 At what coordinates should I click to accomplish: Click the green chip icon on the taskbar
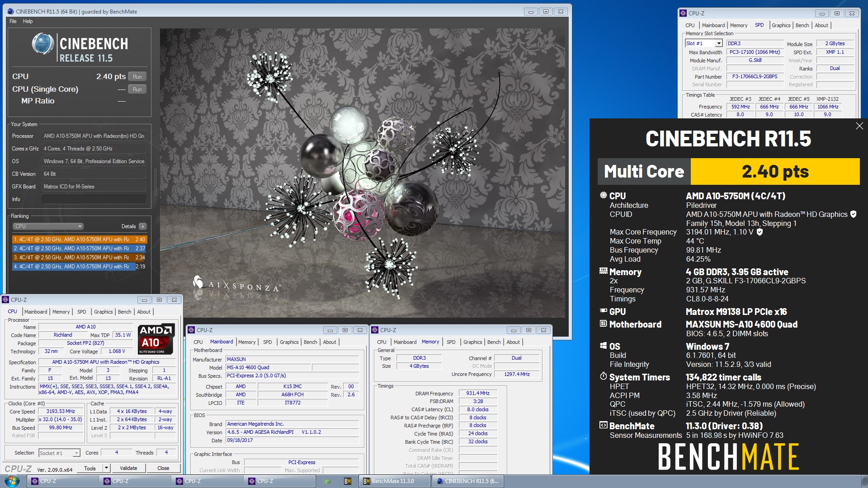(x=326, y=481)
